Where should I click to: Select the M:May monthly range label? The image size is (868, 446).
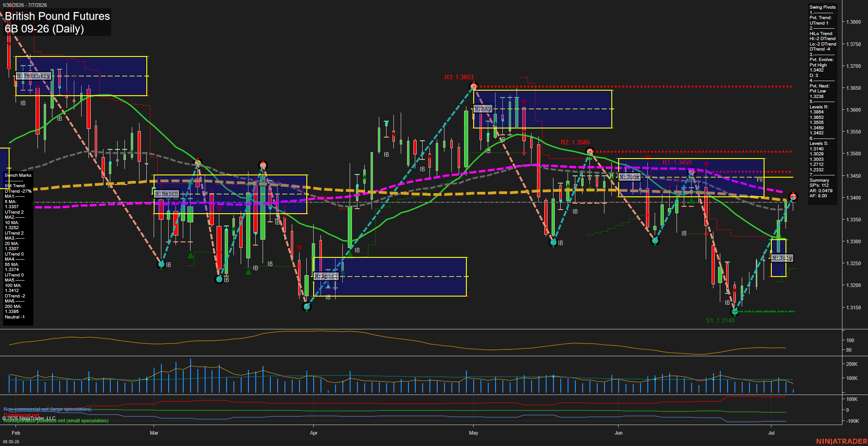[x=483, y=108]
